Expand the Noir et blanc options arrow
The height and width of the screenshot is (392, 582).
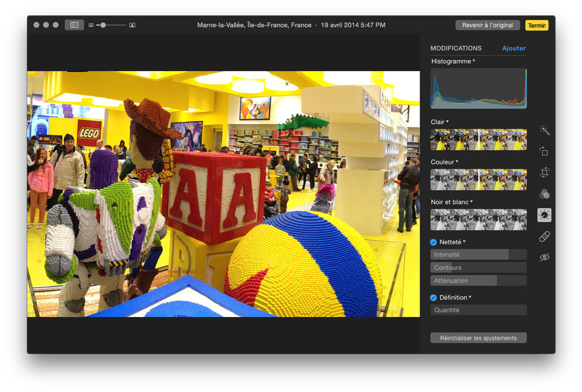coord(471,202)
